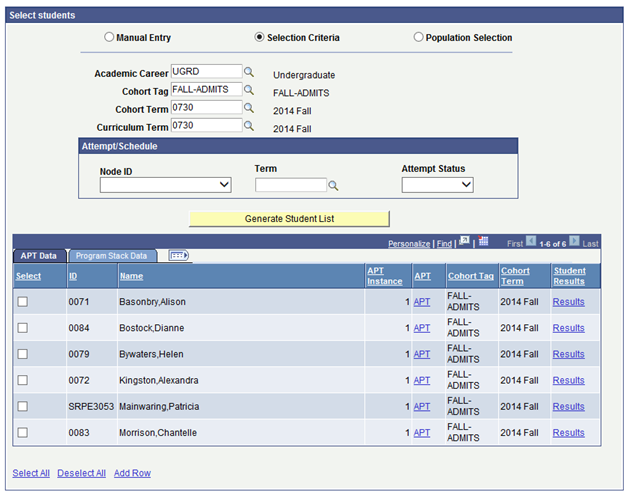Go to next rows arrow icon
The width and height of the screenshot is (628, 497).
(x=574, y=241)
